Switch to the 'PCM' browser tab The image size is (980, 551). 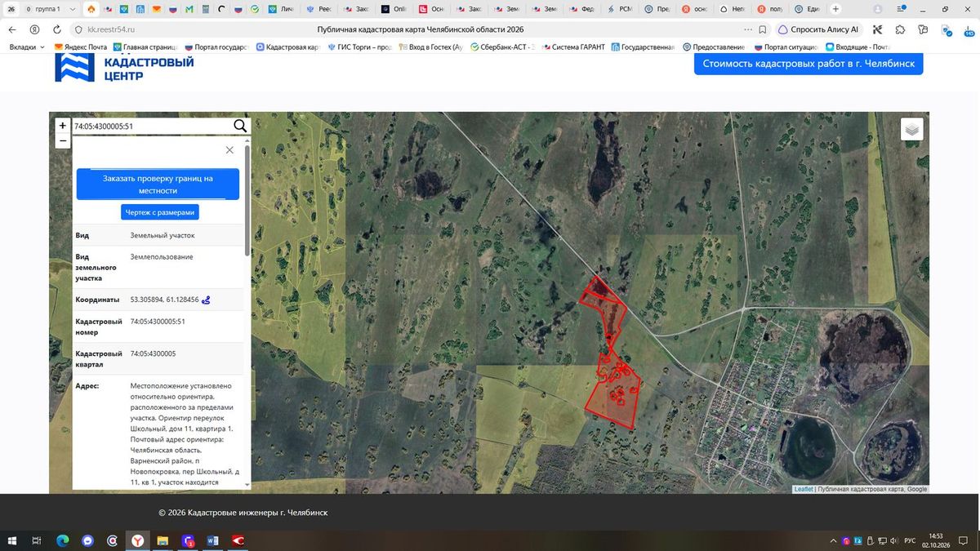click(620, 9)
